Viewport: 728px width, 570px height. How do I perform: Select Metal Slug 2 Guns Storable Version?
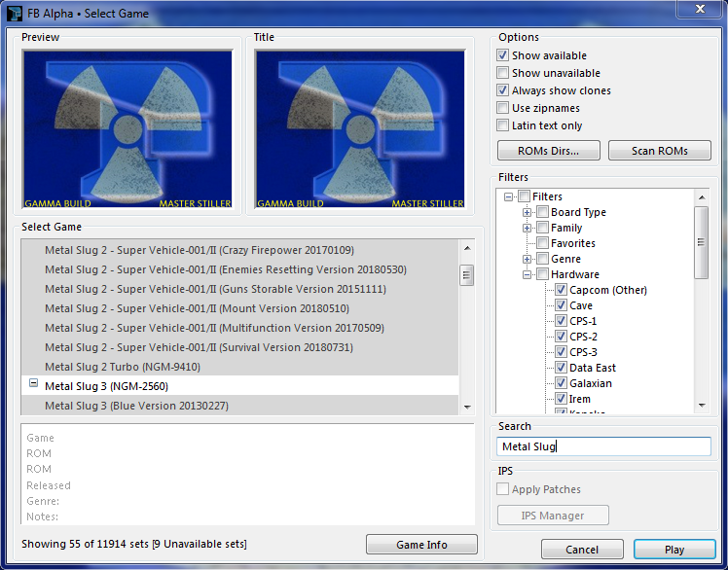pos(239,289)
